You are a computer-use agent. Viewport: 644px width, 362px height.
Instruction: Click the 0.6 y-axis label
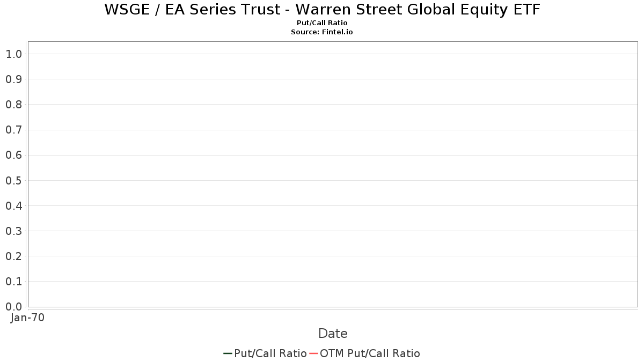pos(13,155)
